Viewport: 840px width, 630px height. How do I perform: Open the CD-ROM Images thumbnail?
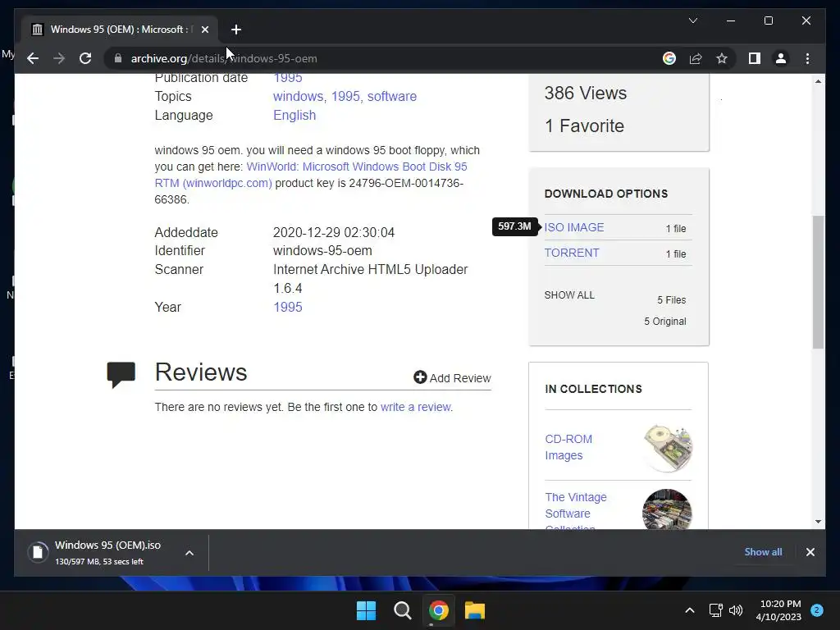pos(668,448)
